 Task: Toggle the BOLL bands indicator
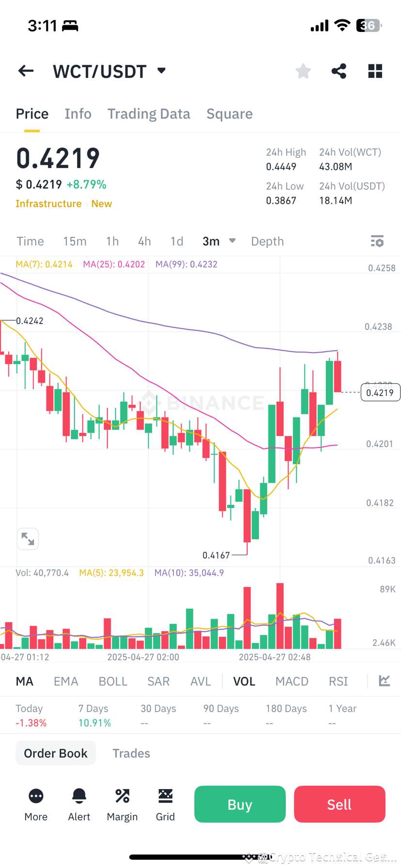point(113,681)
